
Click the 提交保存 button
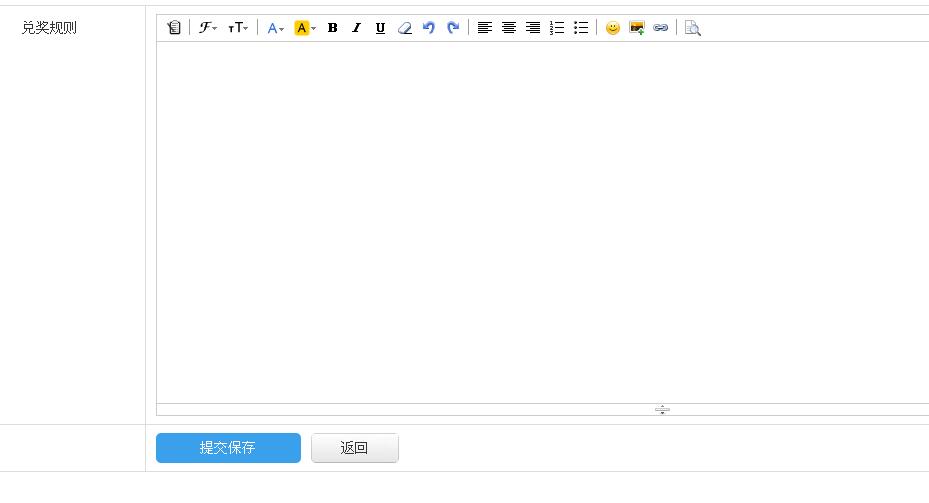[228, 448]
